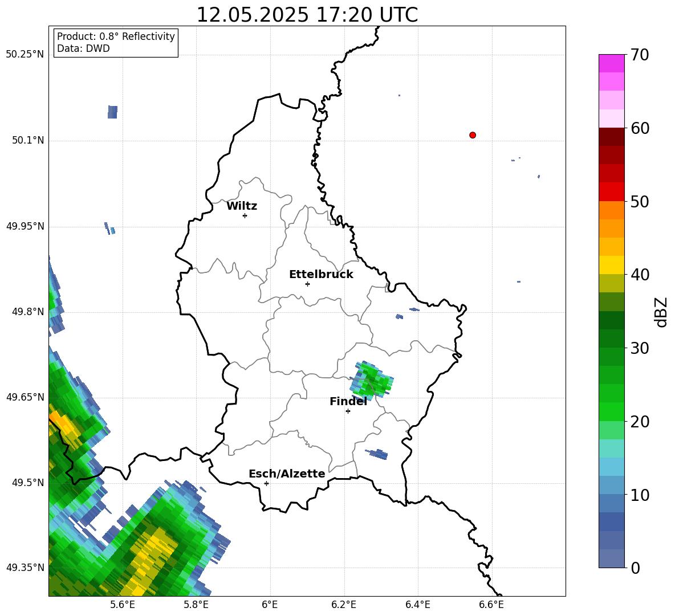The width and height of the screenshot is (675, 616).
Task: Click the bright red 50 dBZ colorbar segment
Action: pyautogui.click(x=611, y=191)
